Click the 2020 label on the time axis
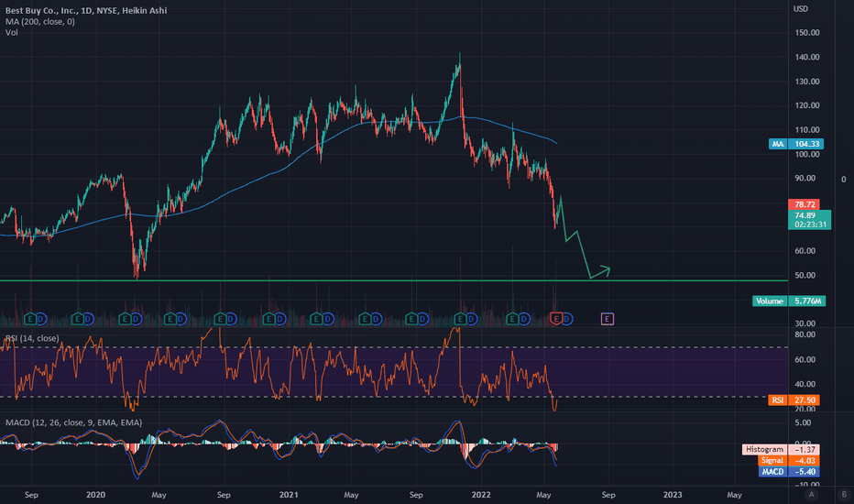Viewport: 854px width, 504px height. pos(95,495)
